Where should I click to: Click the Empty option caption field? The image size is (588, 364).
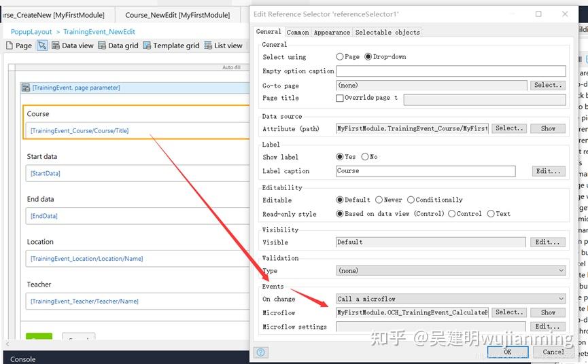pyautogui.click(x=451, y=71)
